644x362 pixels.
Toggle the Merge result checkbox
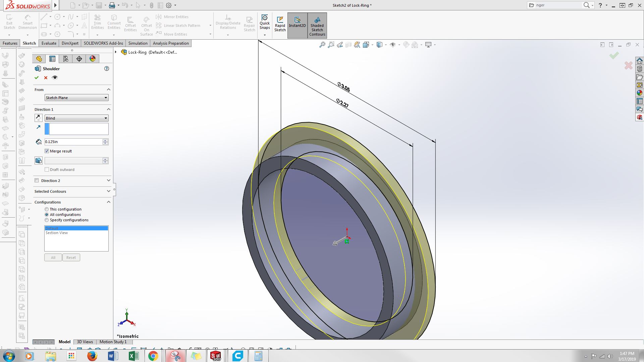pos(47,151)
